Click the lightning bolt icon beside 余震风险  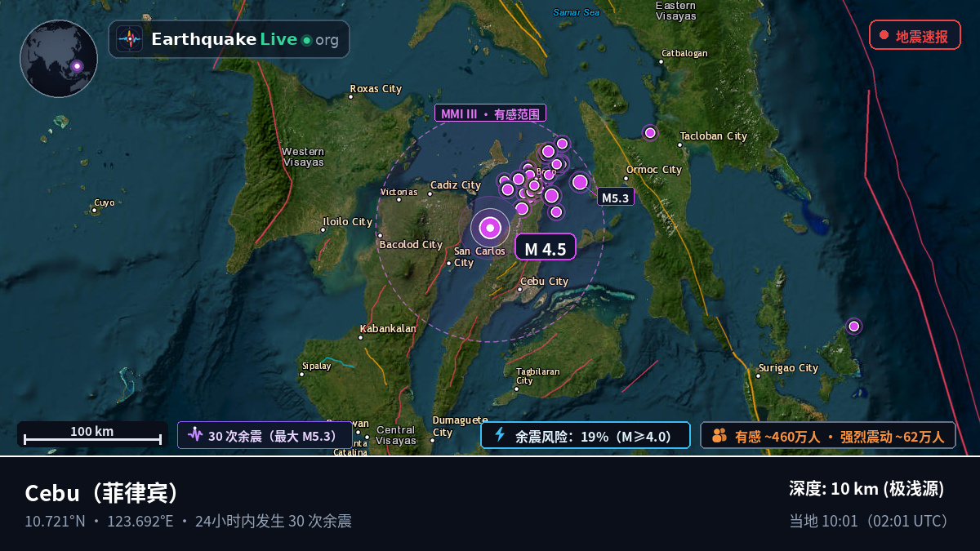tap(500, 435)
